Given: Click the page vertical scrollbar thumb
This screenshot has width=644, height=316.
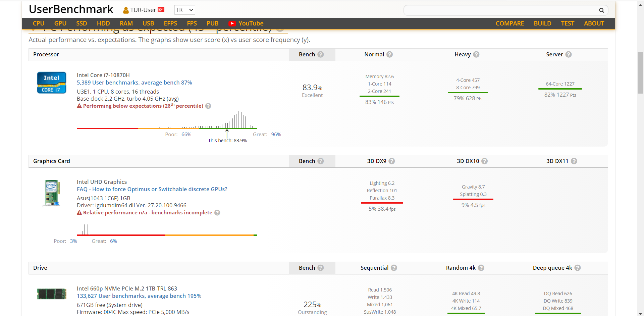Looking at the screenshot, I should 641,72.
